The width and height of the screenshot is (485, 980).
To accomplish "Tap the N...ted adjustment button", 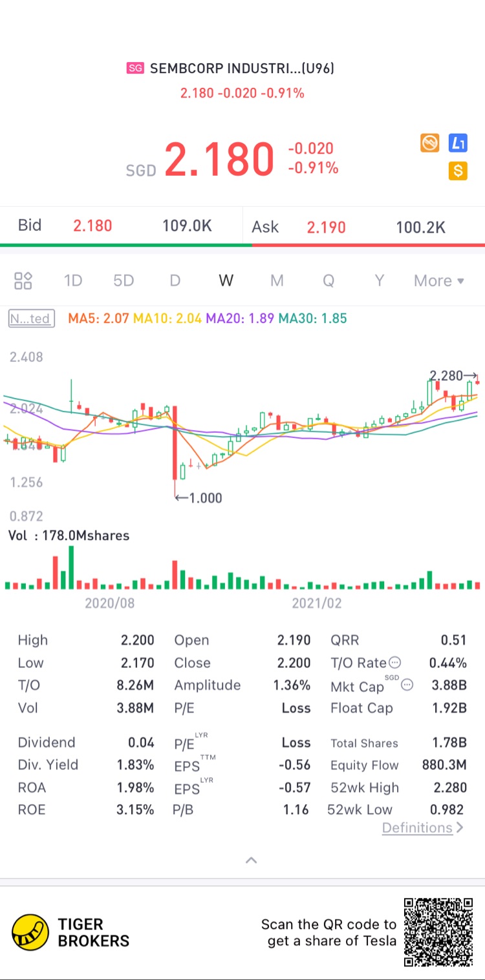I will pos(31,318).
